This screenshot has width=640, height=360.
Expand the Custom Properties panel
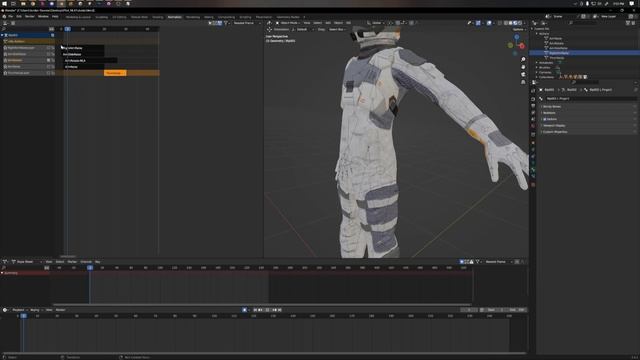(x=588, y=132)
